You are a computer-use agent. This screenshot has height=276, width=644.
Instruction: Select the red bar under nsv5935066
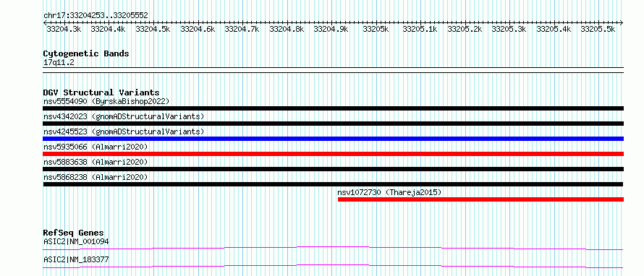333,154
